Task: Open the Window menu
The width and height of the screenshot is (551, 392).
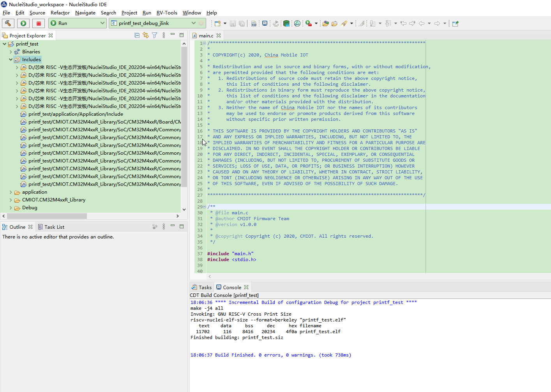Action: click(192, 13)
